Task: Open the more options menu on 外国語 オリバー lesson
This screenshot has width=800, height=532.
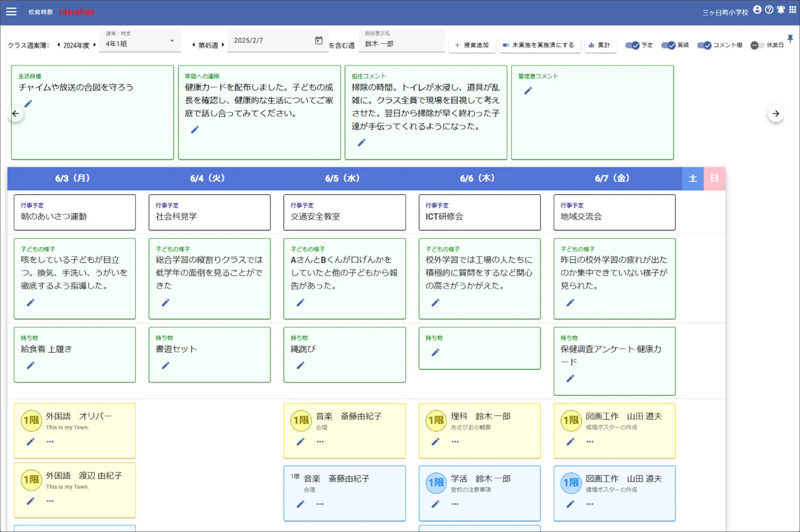Action: point(50,441)
